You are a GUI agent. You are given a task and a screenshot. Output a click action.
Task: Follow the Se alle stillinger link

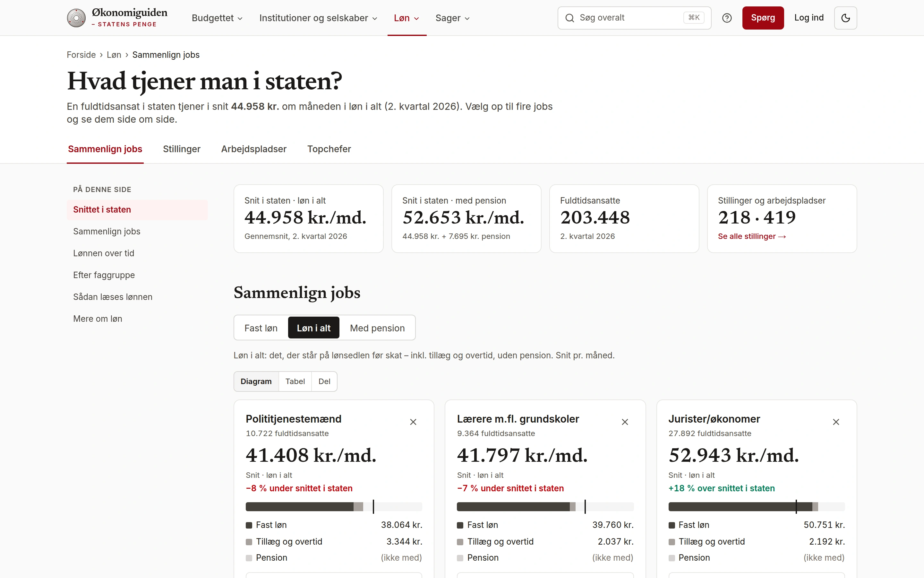[x=752, y=236]
